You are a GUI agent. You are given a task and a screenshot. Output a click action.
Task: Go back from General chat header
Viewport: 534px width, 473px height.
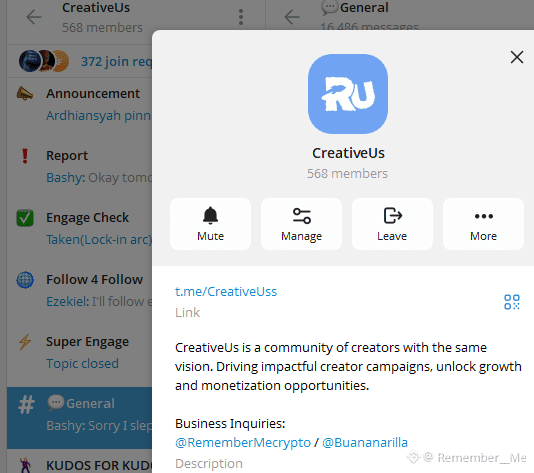coord(292,17)
